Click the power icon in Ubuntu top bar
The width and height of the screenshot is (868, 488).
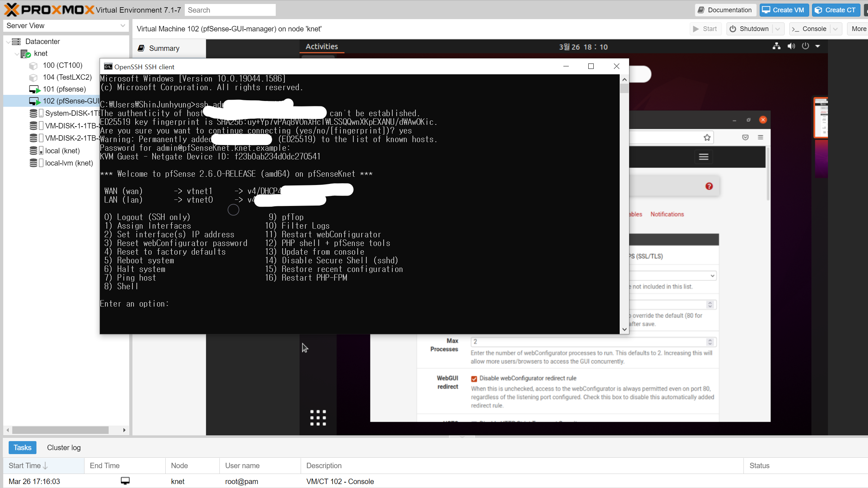pos(805,46)
